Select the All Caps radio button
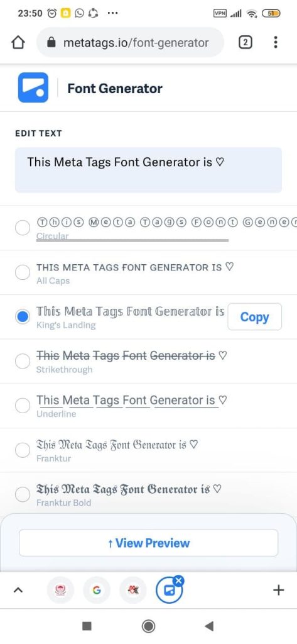 point(23,272)
